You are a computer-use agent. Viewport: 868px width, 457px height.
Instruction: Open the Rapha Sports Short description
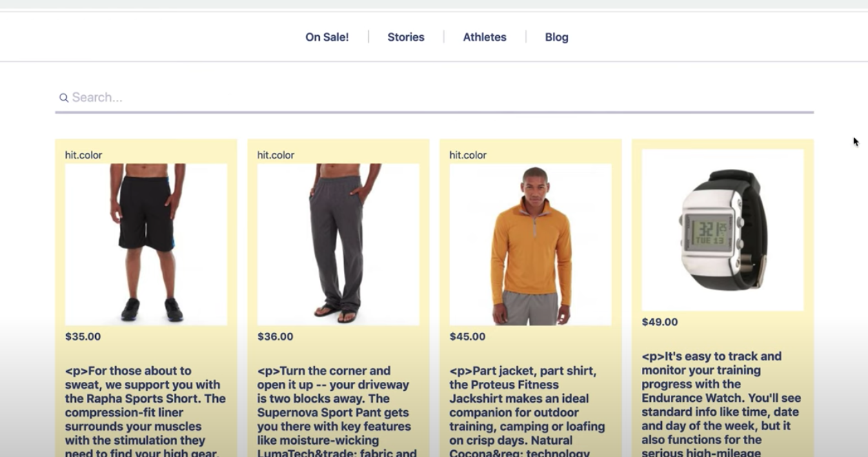[x=145, y=411]
